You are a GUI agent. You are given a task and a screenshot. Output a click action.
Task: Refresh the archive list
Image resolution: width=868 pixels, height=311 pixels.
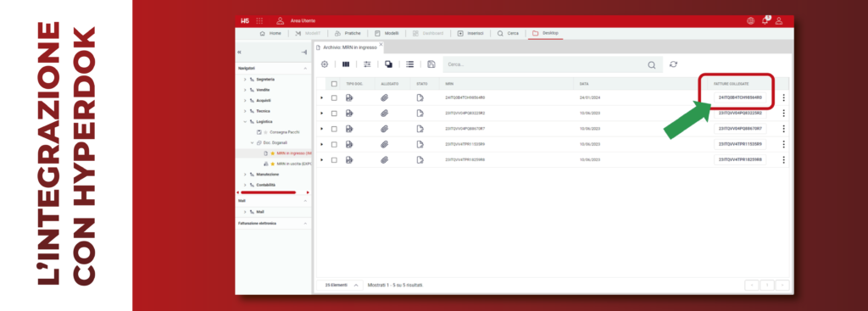coord(673,64)
